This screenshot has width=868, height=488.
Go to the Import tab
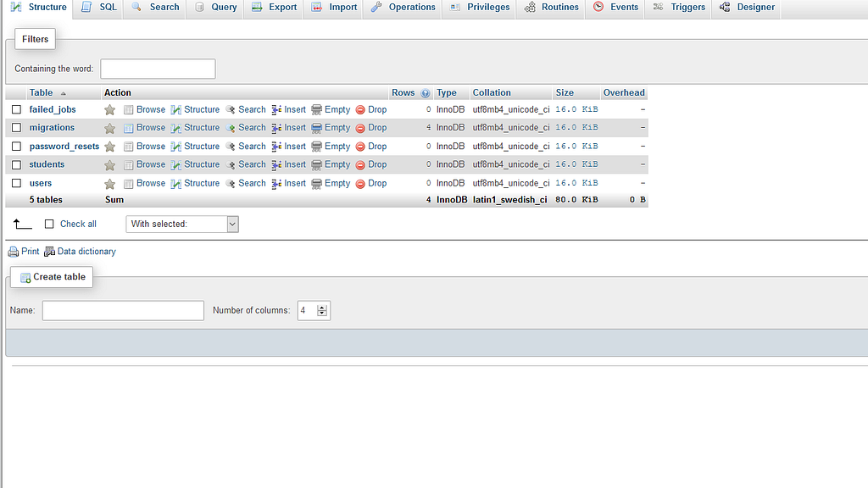[x=334, y=8]
